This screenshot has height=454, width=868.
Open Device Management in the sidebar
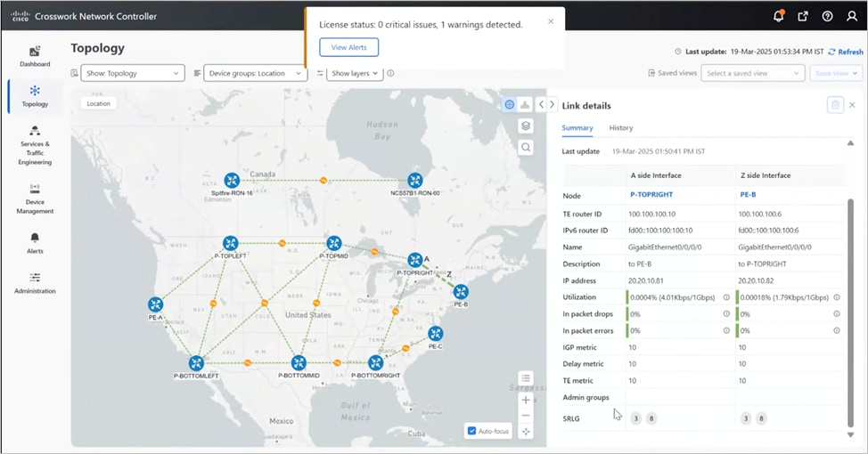35,199
